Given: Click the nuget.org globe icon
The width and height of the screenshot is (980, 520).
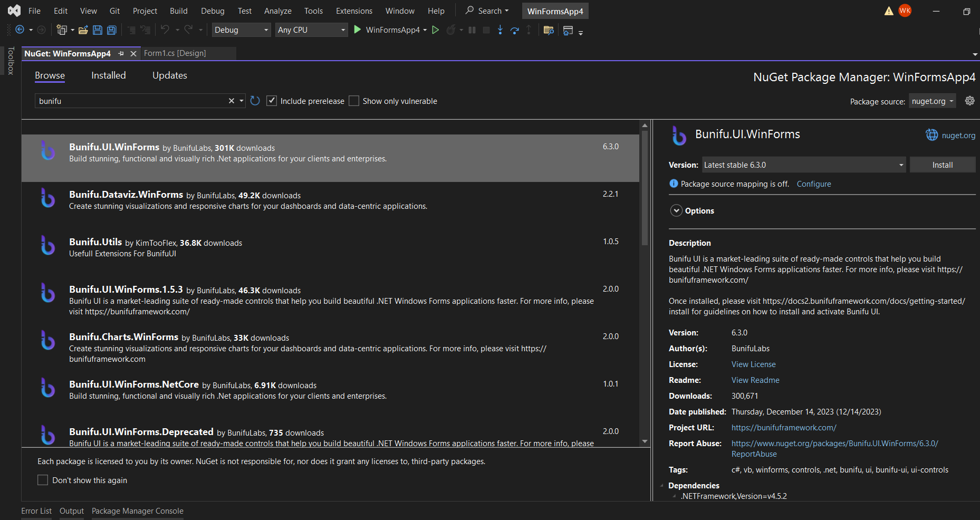Looking at the screenshot, I should (932, 135).
